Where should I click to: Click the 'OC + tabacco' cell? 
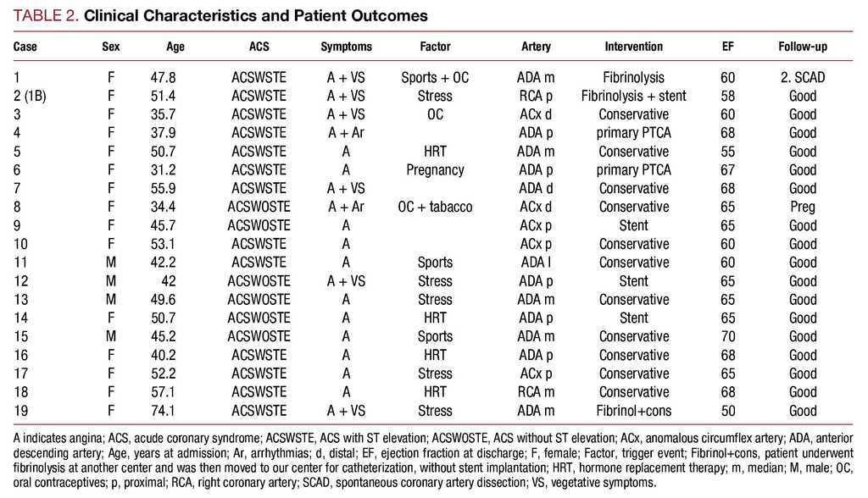435,207
